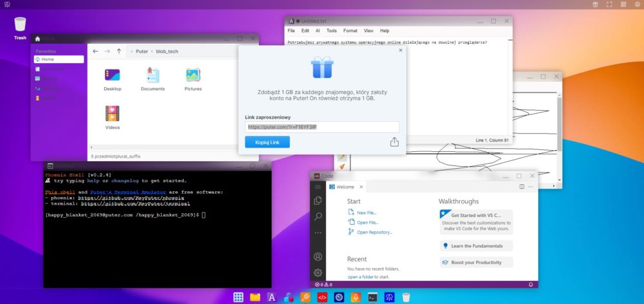
Task: Click the 'open a folder' link
Action: pyautogui.click(x=361, y=278)
